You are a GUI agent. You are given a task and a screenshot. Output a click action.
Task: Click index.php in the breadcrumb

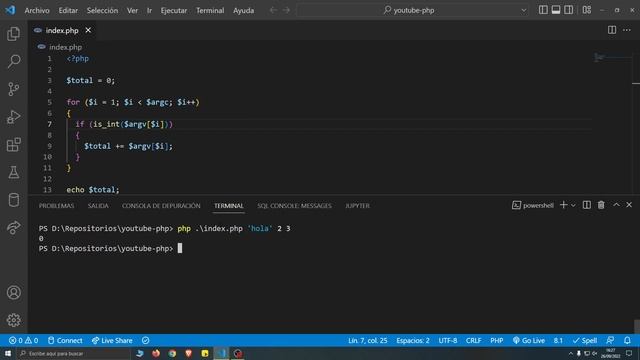(65, 47)
